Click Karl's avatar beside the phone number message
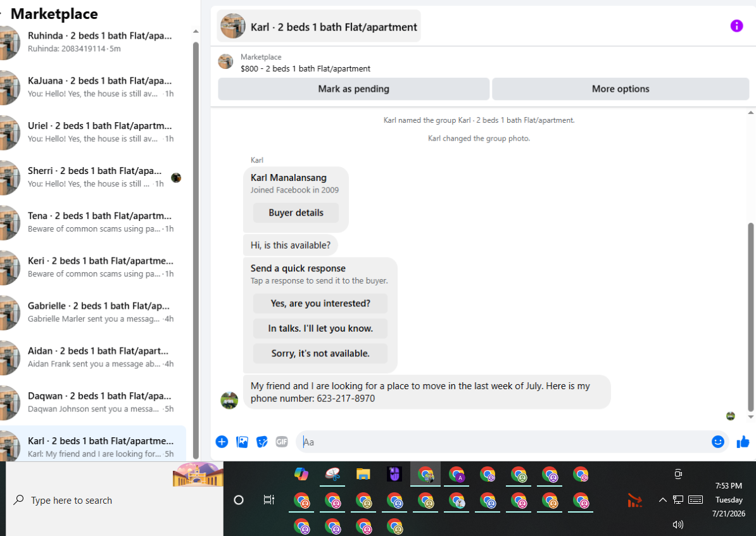The image size is (756, 536). coord(229,400)
